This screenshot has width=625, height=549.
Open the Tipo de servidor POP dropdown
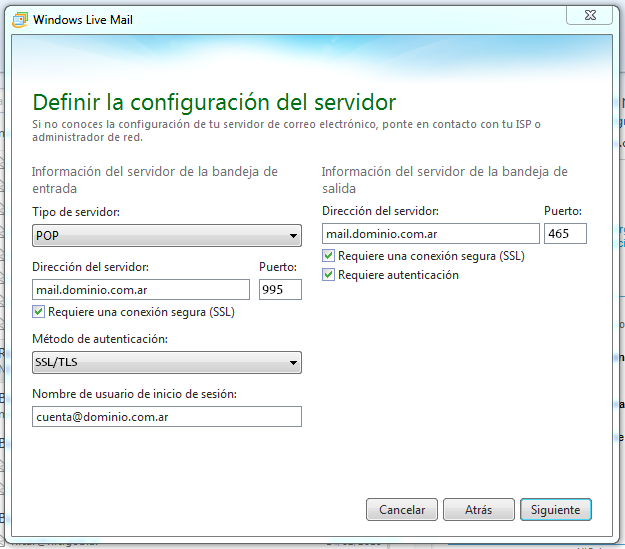pos(167,235)
